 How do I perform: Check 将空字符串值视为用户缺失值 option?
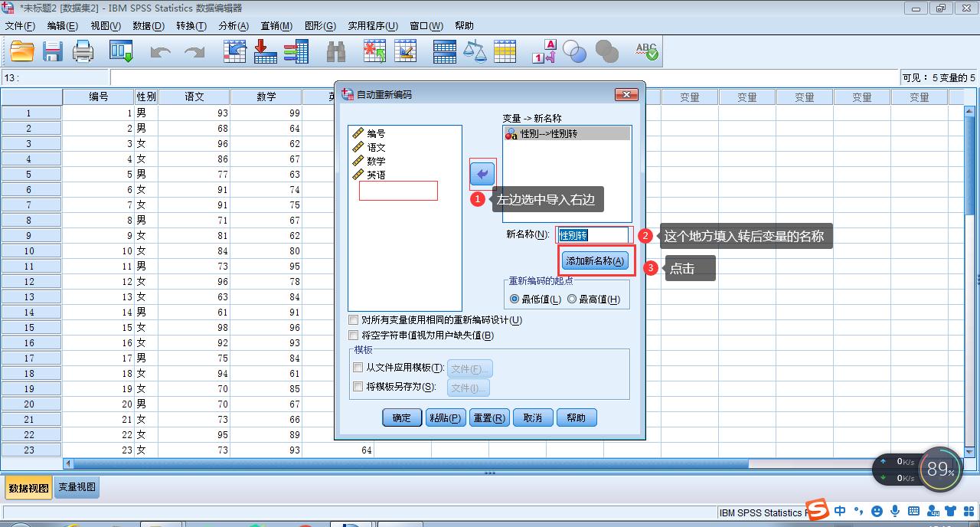point(354,335)
